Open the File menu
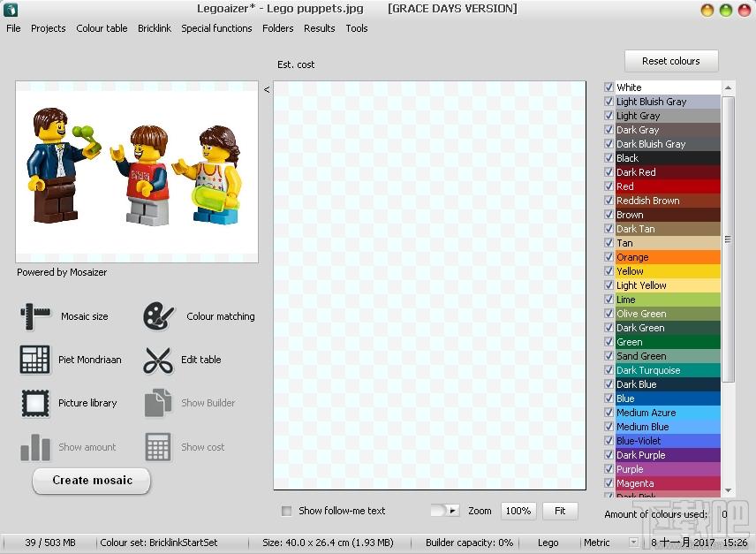 point(13,28)
